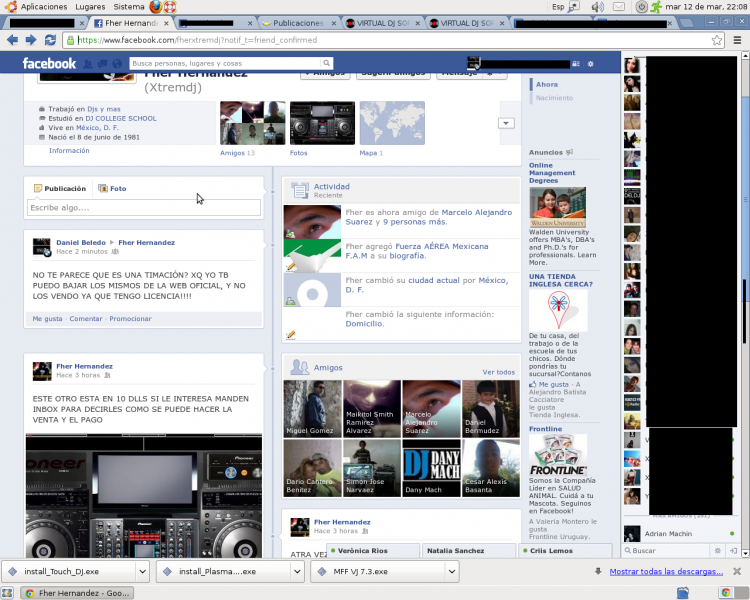The image size is (750, 600).
Task: Click the browser address bar
Action: coord(392,40)
